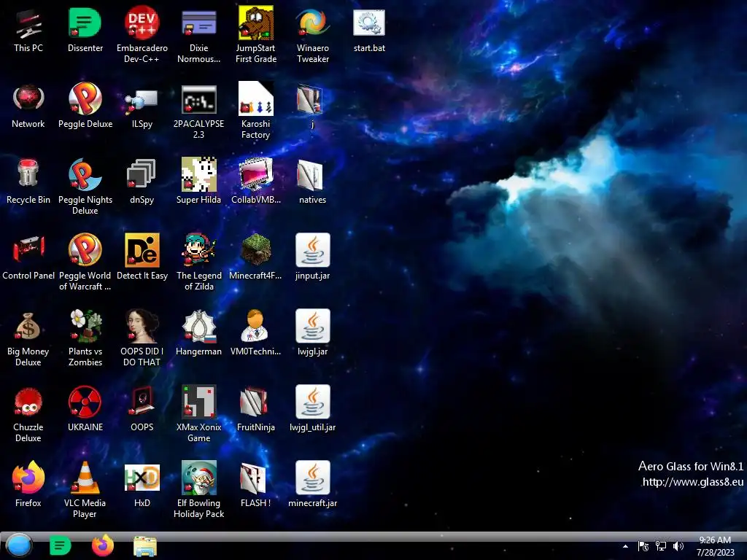This screenshot has width=747, height=560.
Task: Open the network tray icon
Action: click(661, 546)
